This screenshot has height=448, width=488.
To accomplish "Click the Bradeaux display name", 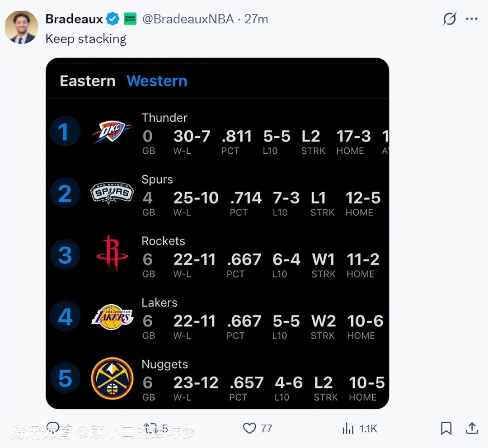I will 75,19.
